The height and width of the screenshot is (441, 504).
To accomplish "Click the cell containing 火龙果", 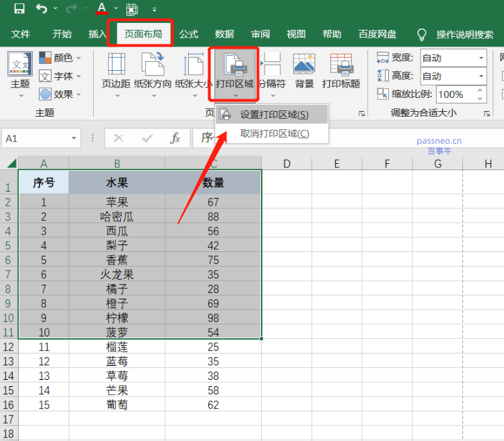I will pos(117,274).
